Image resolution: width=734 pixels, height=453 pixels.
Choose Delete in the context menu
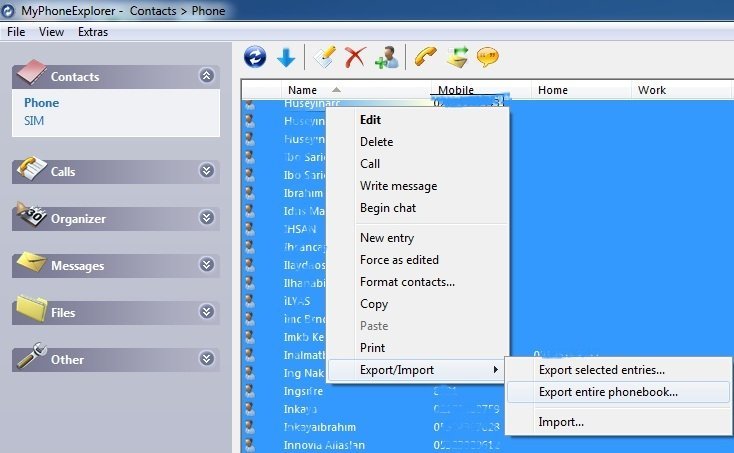tap(418, 142)
